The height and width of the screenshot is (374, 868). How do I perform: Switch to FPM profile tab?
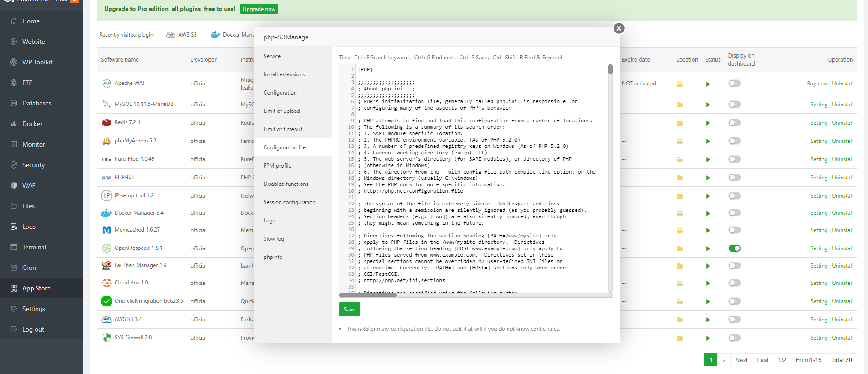(293, 166)
